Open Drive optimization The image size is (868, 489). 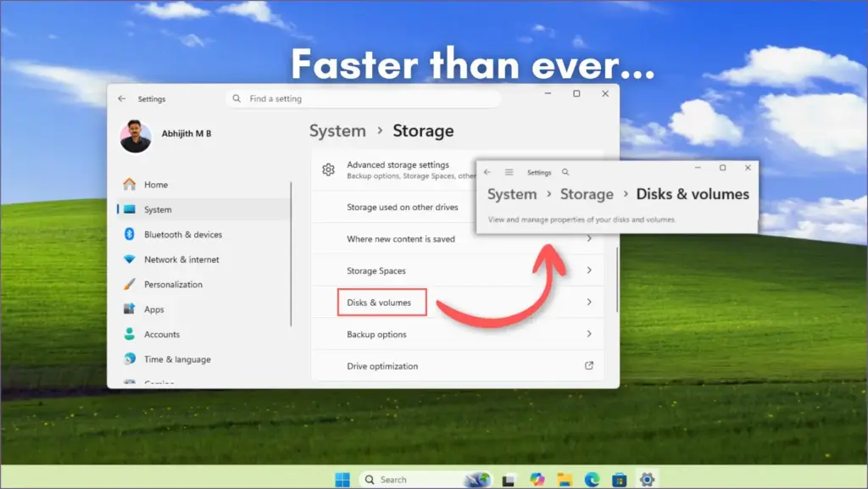point(457,365)
